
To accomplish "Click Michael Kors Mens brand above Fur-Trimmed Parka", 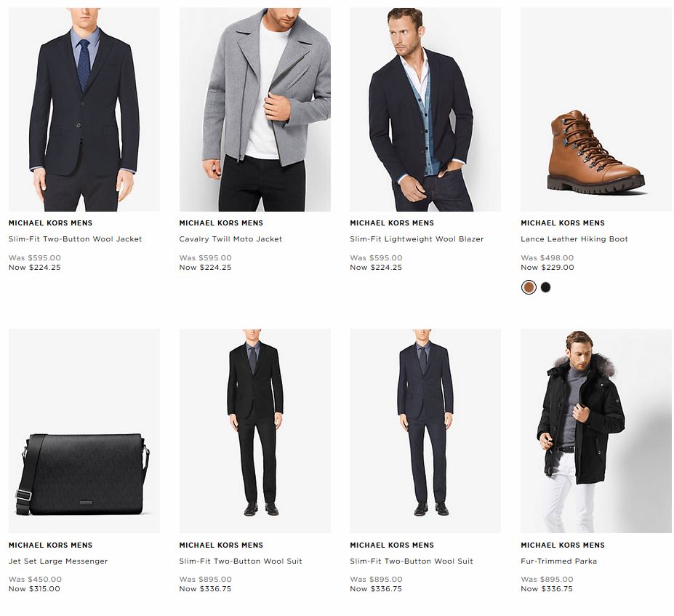I will point(563,545).
